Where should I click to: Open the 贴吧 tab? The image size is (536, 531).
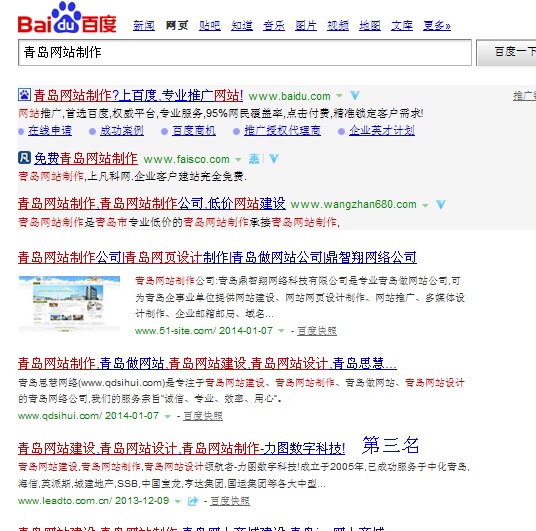point(210,25)
